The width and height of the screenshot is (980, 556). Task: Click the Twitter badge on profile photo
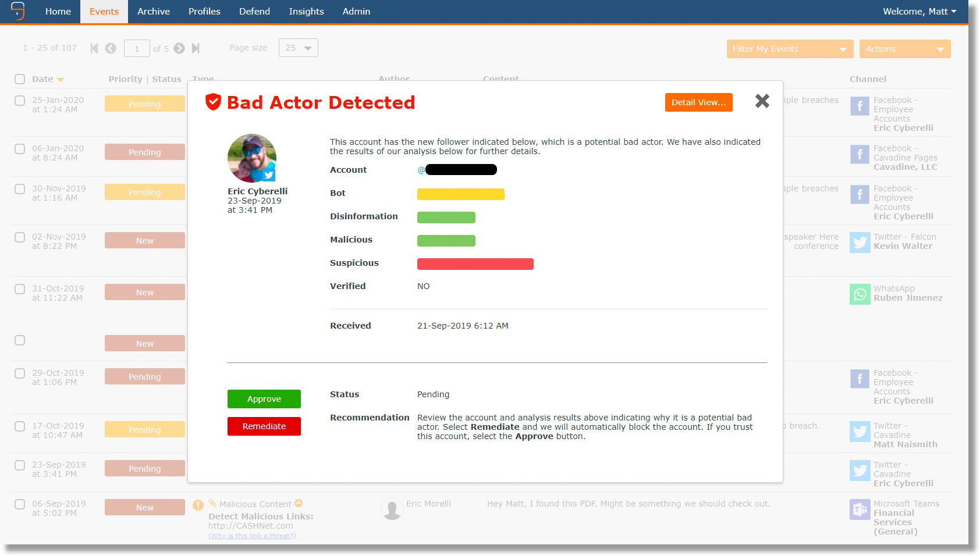tap(269, 174)
